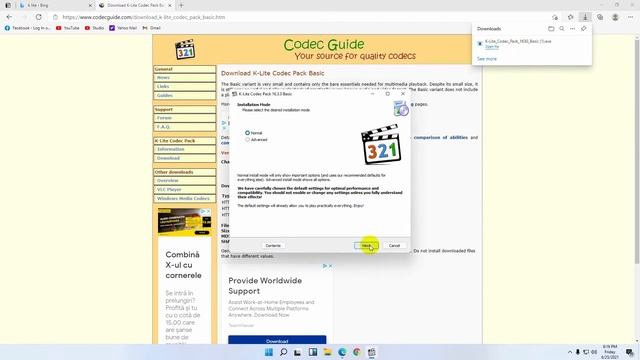Viewport: 640px width, 360px height.
Task: Open Contents button in the installer dialog
Action: (x=273, y=245)
